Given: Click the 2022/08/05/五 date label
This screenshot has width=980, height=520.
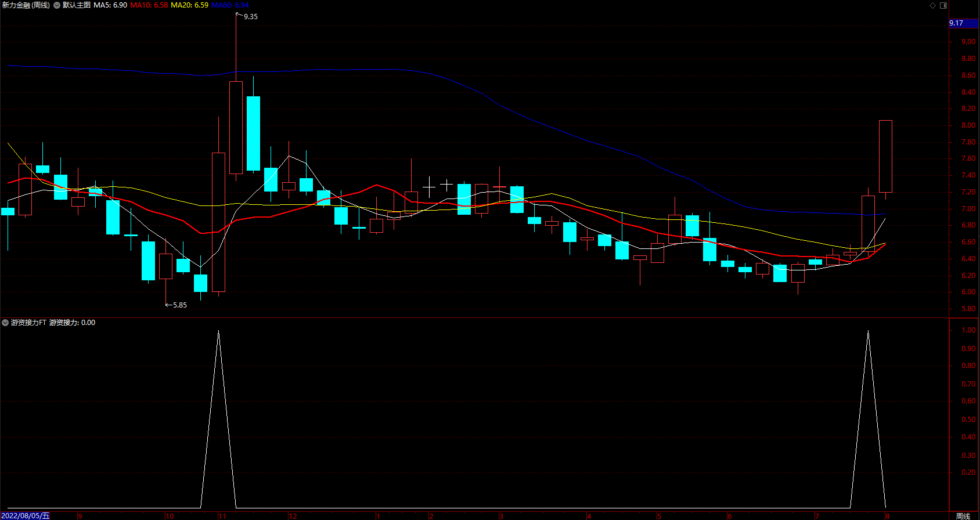Looking at the screenshot, I should pyautogui.click(x=26, y=516).
